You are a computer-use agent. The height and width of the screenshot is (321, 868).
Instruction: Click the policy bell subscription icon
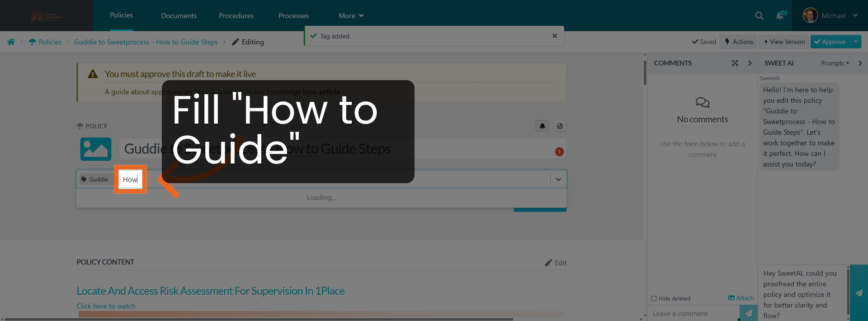542,126
